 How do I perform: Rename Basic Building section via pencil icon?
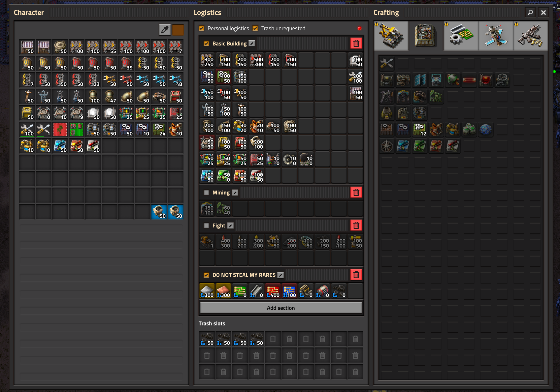(252, 44)
